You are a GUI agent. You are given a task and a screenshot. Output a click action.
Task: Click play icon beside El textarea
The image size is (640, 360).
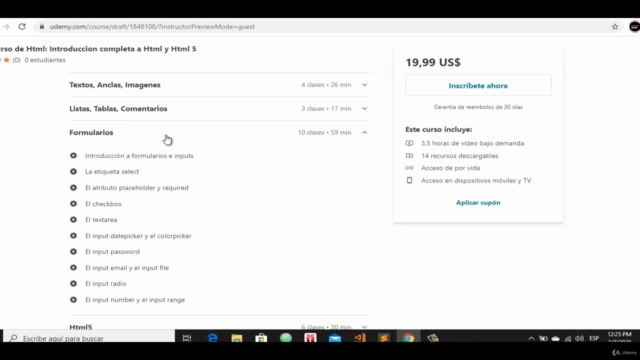click(x=73, y=220)
